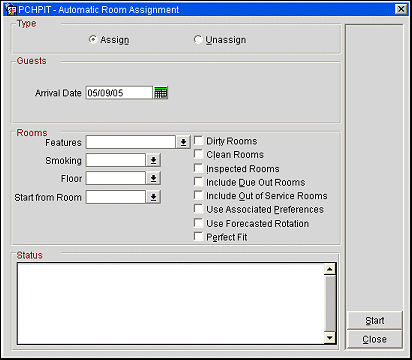Open the Features dropdown list

point(183,142)
